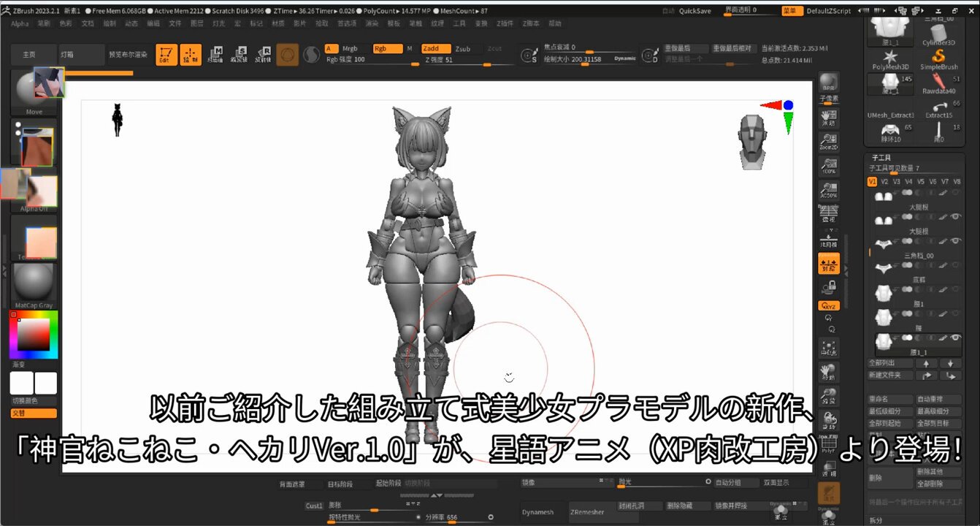Toggle the XYZ rotation button
980x526 pixels.
click(829, 306)
